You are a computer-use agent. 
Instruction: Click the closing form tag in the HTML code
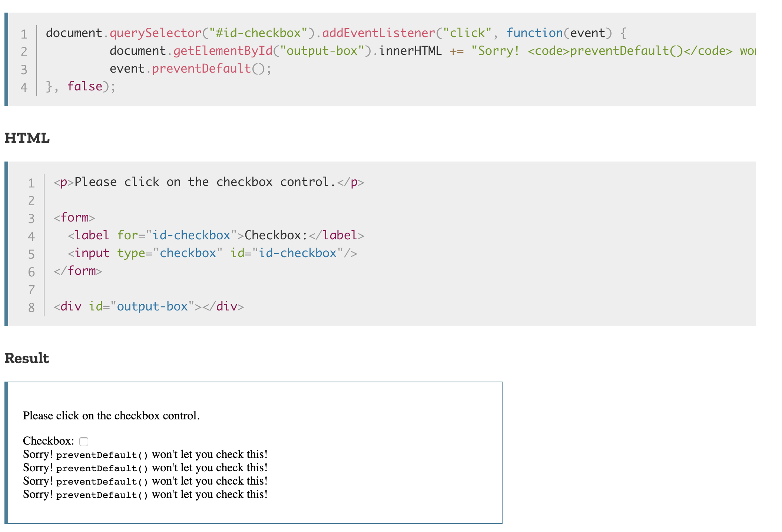(x=78, y=271)
